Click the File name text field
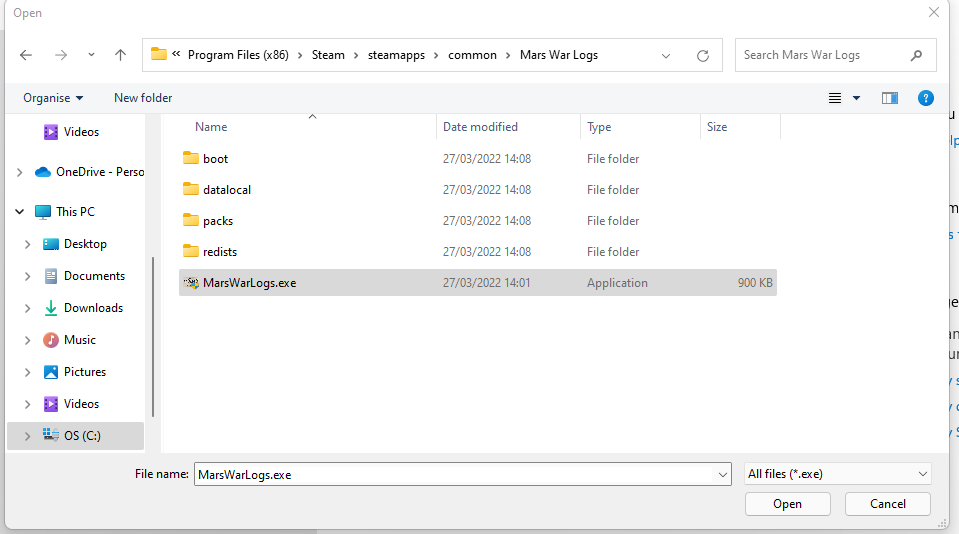The width and height of the screenshot is (959, 534). click(x=454, y=475)
